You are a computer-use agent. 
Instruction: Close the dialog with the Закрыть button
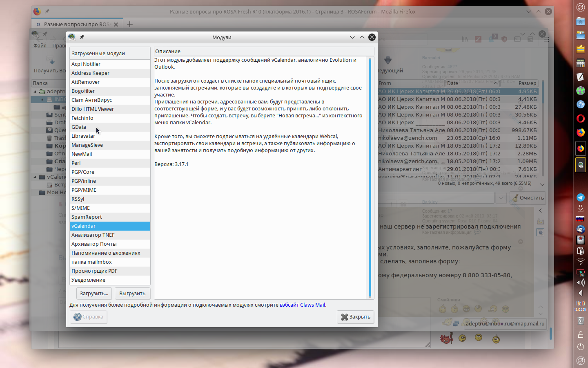[356, 317]
